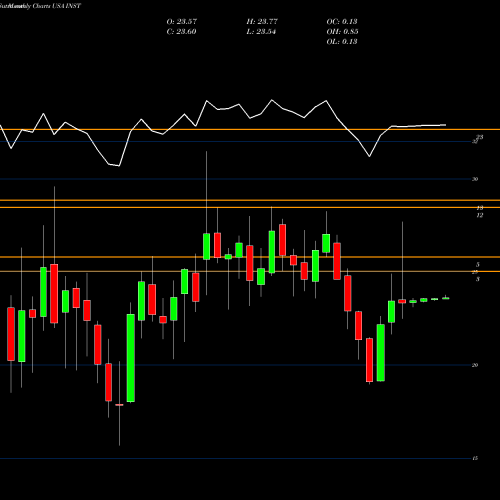This screenshot has width=500, height=500.
Task: Click the Charts USA INST title text
Action: [x=57, y=6]
